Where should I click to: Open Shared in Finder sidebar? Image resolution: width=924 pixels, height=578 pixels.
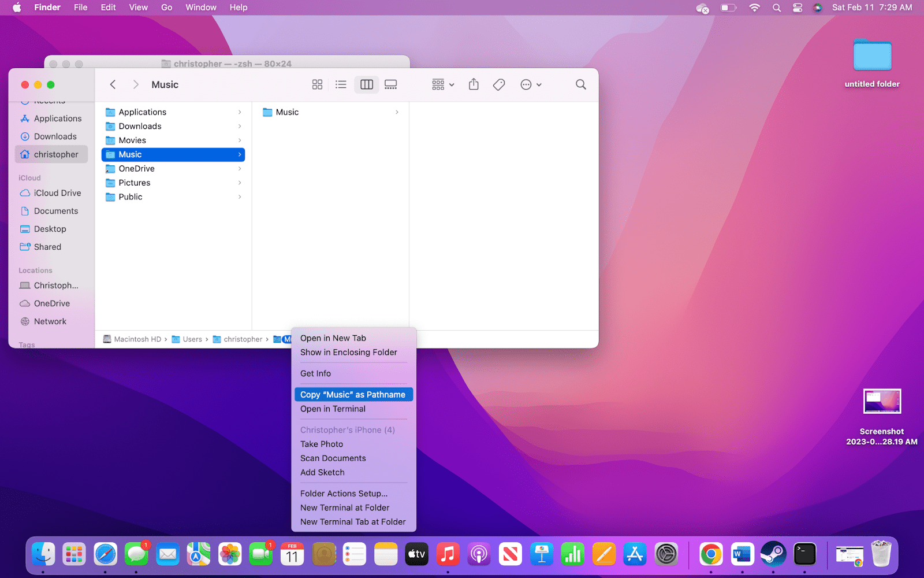point(51,247)
